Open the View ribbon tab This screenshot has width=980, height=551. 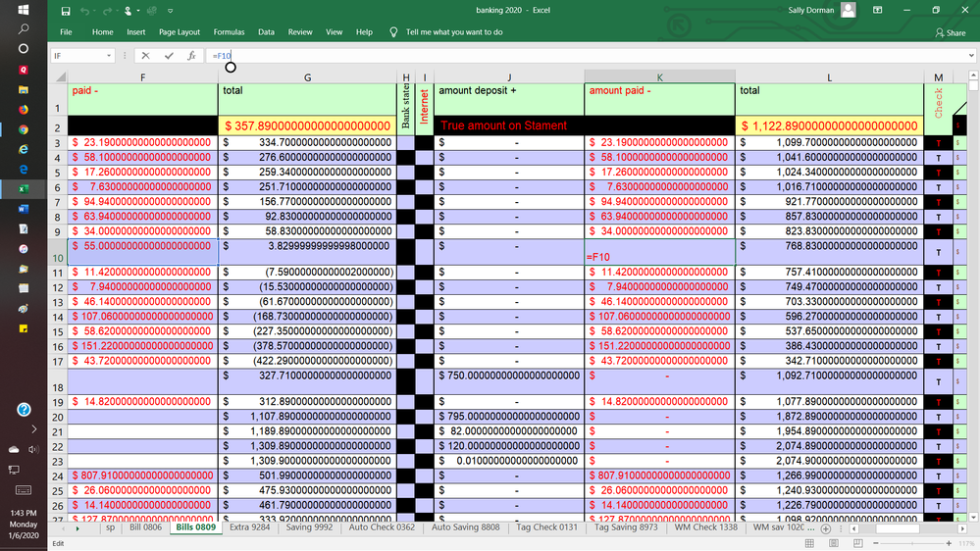click(x=334, y=31)
